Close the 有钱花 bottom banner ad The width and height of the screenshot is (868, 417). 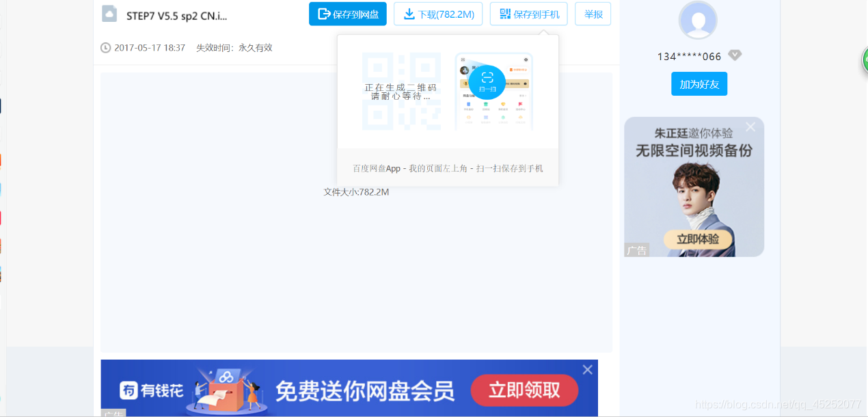coord(587,370)
